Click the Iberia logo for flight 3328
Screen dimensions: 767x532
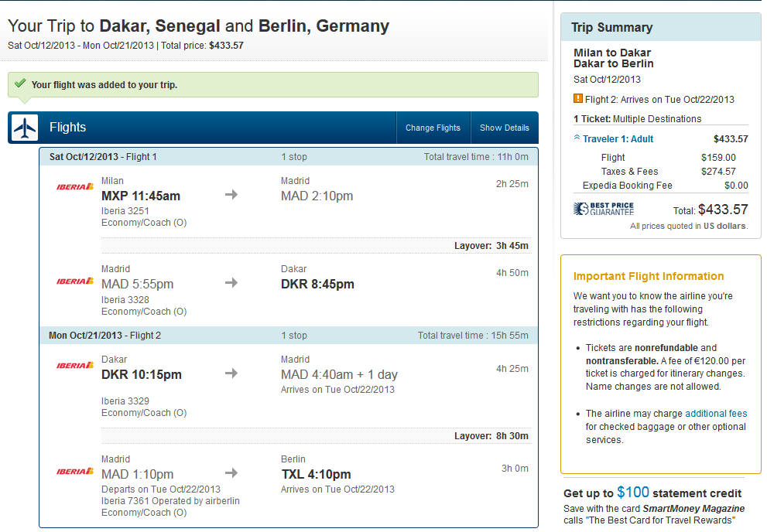coord(75,281)
